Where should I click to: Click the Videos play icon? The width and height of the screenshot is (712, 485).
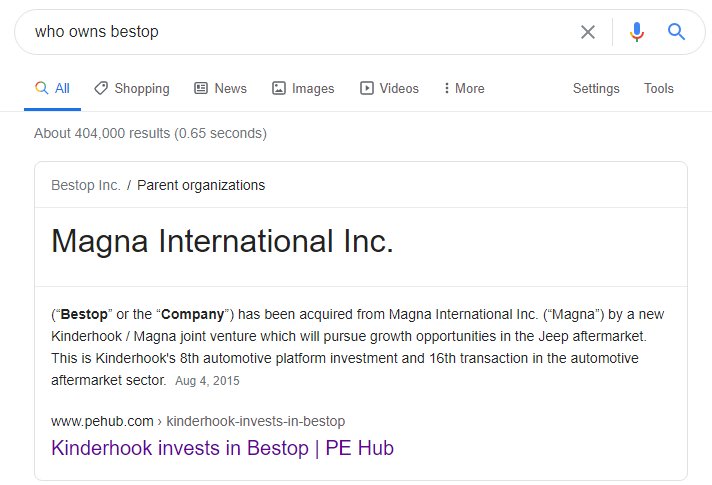point(366,88)
